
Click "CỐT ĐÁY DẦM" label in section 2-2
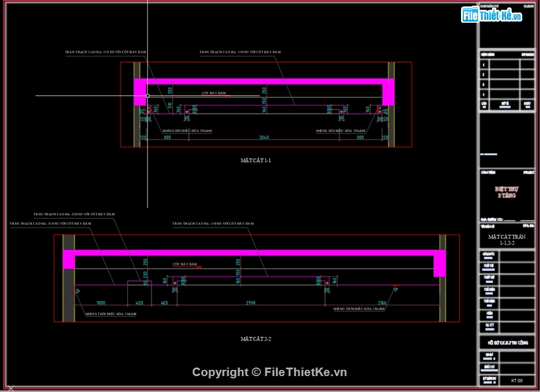click(x=185, y=264)
